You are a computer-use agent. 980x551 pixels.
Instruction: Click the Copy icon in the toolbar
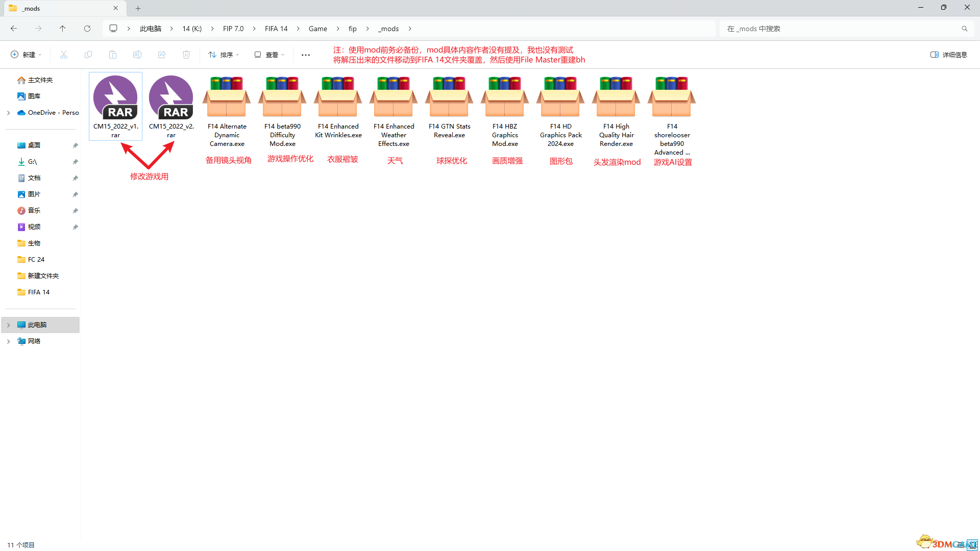pos(88,55)
